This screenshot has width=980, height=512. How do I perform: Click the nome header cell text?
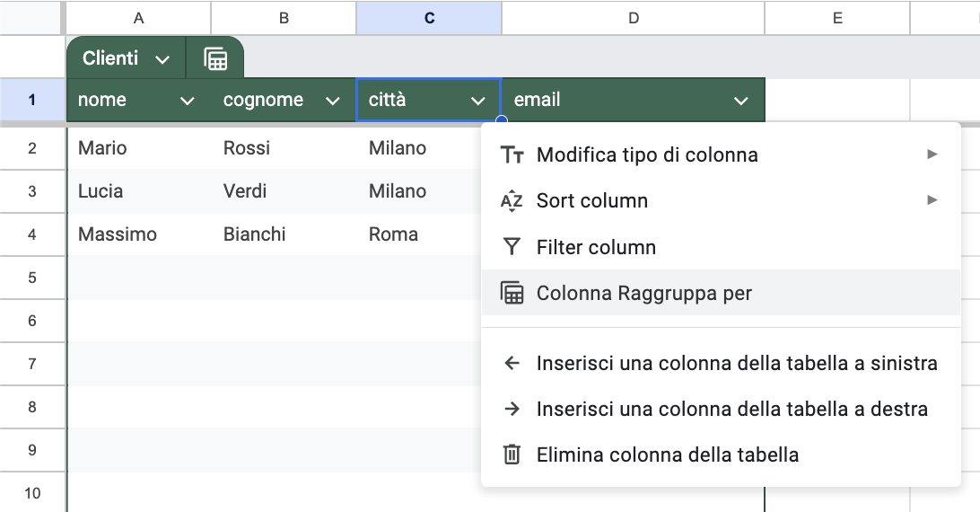tap(102, 100)
